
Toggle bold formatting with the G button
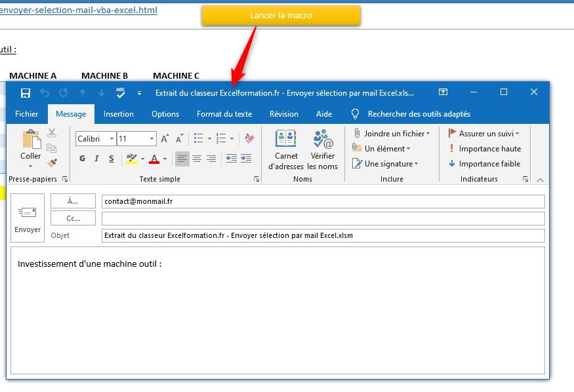(82, 159)
